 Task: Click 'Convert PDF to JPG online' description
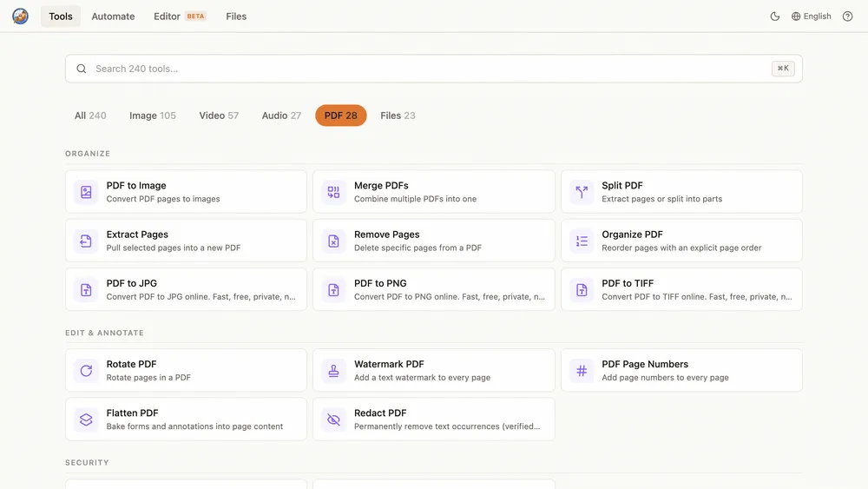(201, 297)
